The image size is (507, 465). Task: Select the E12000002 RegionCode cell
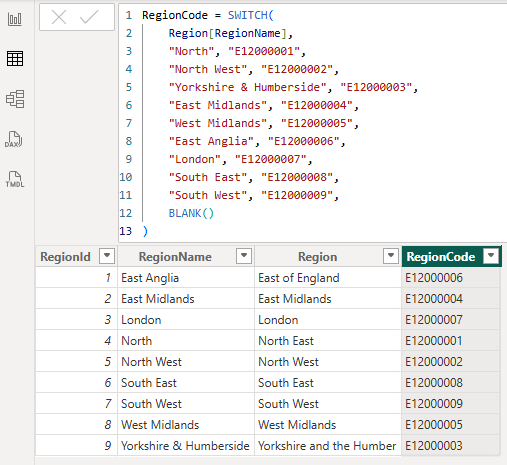[451, 362]
